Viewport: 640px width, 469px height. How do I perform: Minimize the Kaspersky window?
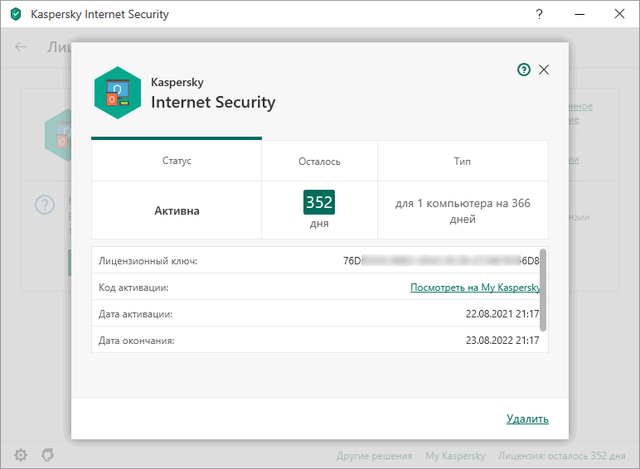580,14
